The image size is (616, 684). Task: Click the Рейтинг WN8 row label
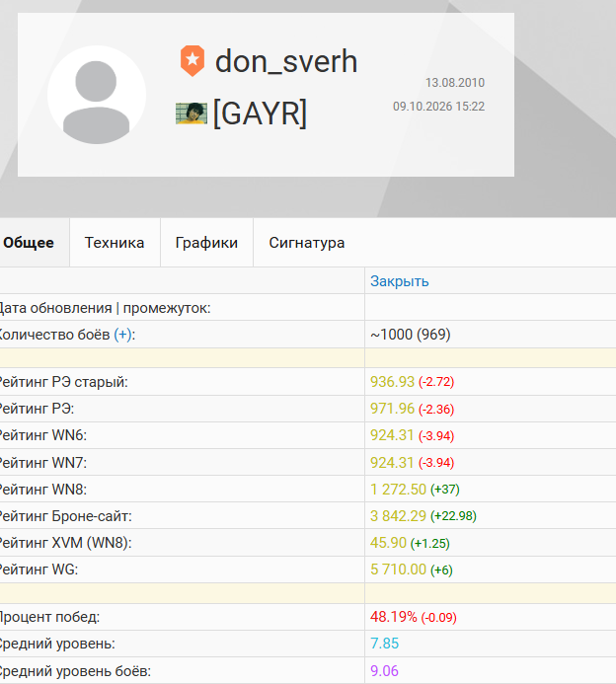click(x=43, y=490)
